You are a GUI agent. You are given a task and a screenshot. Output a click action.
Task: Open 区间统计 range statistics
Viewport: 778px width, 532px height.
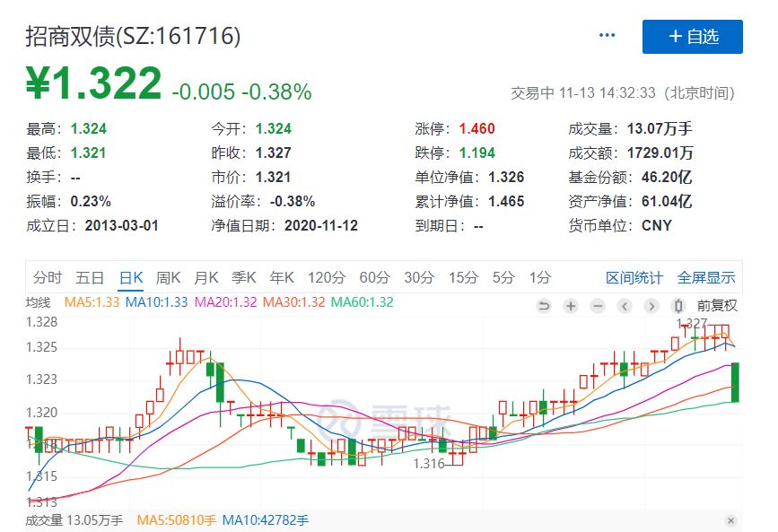[634, 277]
